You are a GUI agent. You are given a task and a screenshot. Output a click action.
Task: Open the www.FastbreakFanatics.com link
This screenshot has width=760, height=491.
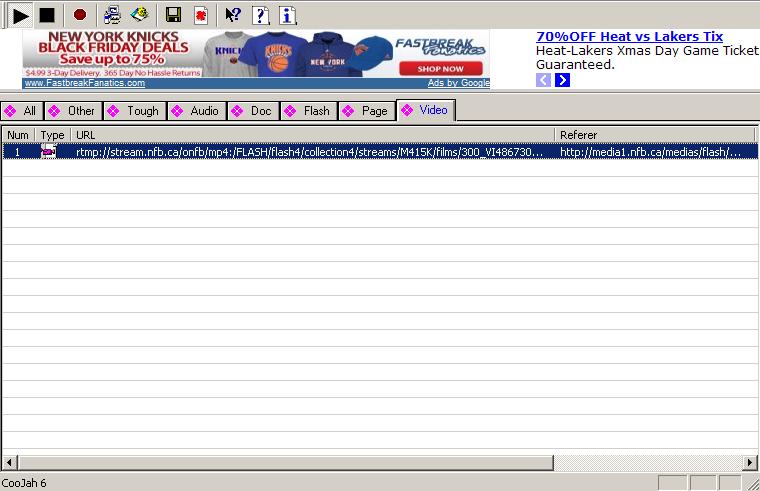coord(85,83)
